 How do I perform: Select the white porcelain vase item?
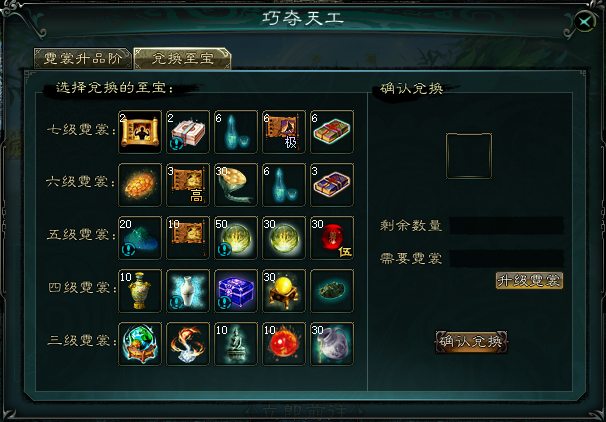point(188,291)
